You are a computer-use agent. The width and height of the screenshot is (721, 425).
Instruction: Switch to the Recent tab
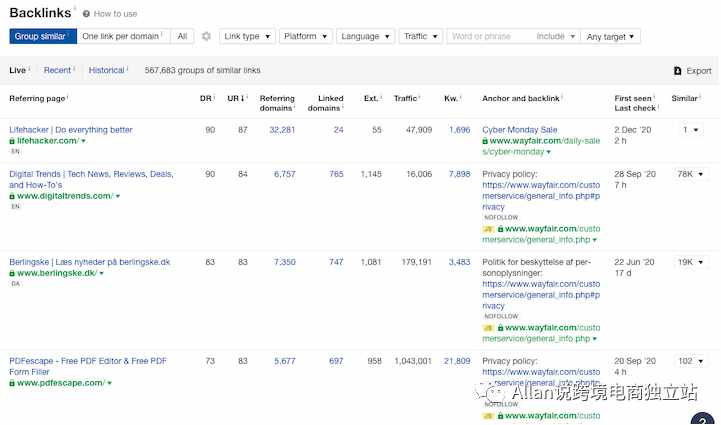click(57, 70)
